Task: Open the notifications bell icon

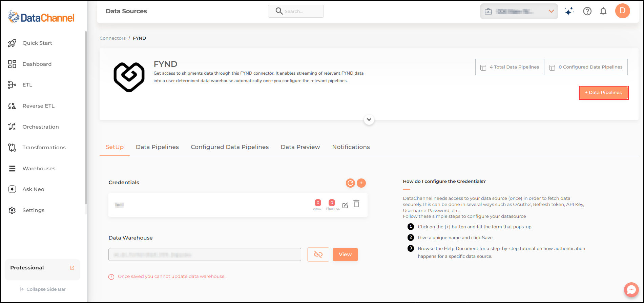Action: (603, 12)
